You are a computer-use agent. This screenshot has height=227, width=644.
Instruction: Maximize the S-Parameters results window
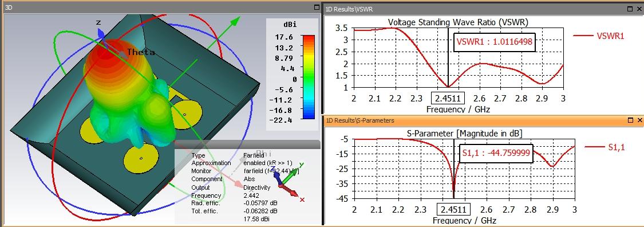coord(631,120)
